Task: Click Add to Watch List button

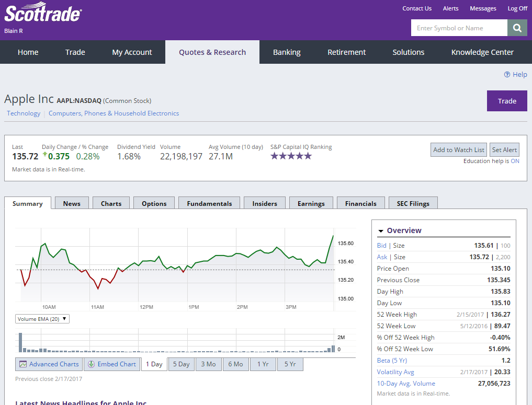Action: 458,150
